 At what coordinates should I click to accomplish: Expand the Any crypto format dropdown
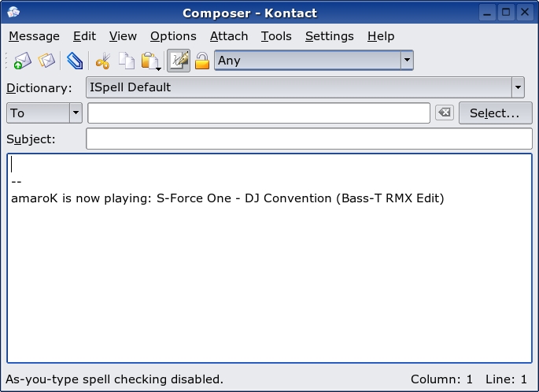click(x=407, y=60)
